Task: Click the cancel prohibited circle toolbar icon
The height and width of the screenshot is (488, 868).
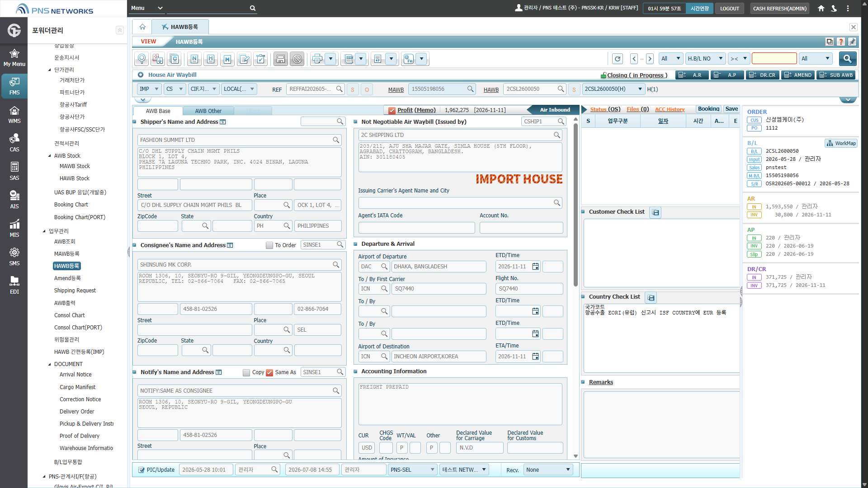Action: pos(297,59)
